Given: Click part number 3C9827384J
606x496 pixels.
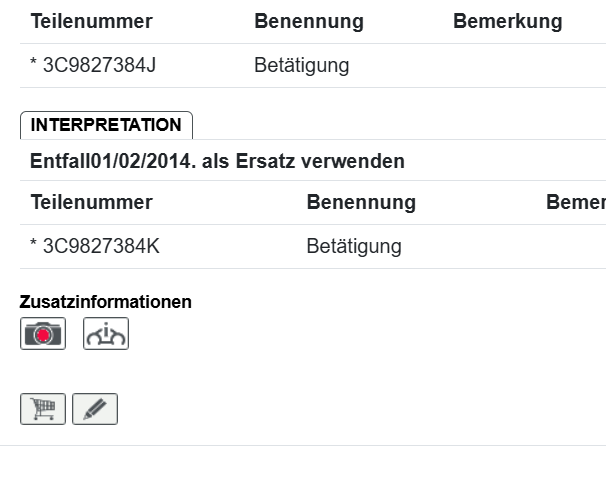Looking at the screenshot, I should point(99,66).
